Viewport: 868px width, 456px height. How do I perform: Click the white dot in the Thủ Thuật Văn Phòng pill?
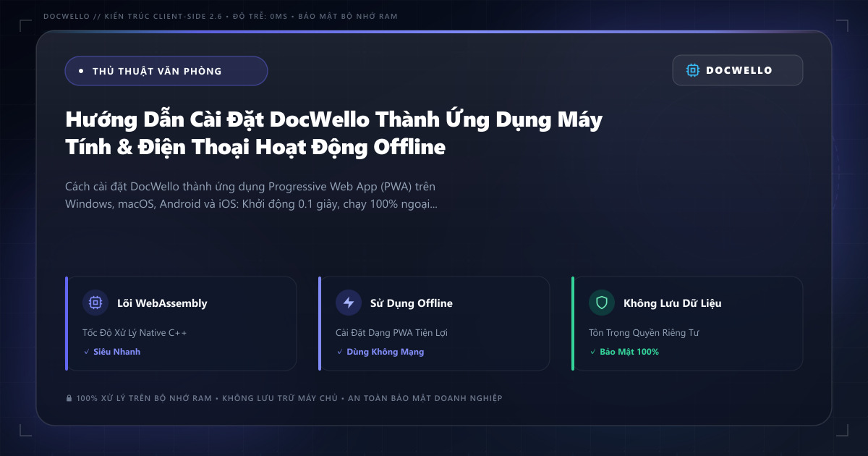[81, 71]
